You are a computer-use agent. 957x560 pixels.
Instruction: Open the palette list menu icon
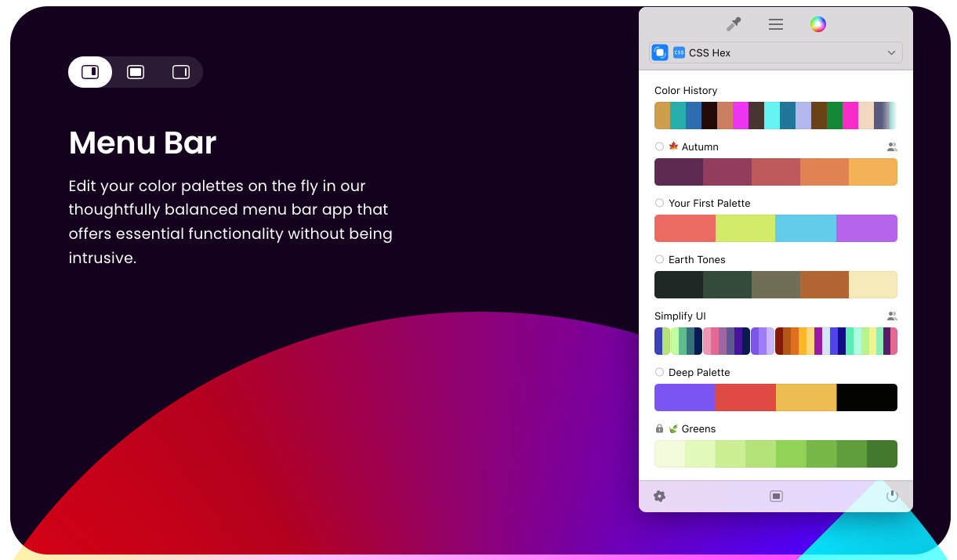(x=776, y=24)
